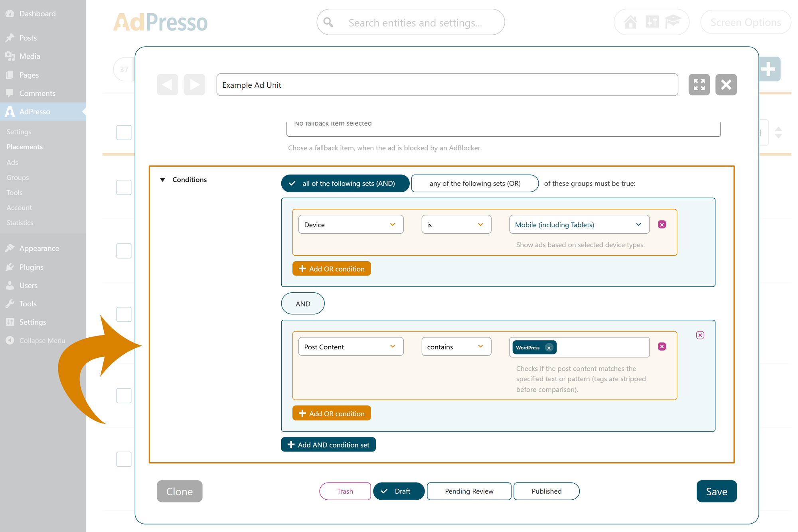Click the graduation cap help icon

[x=673, y=22]
